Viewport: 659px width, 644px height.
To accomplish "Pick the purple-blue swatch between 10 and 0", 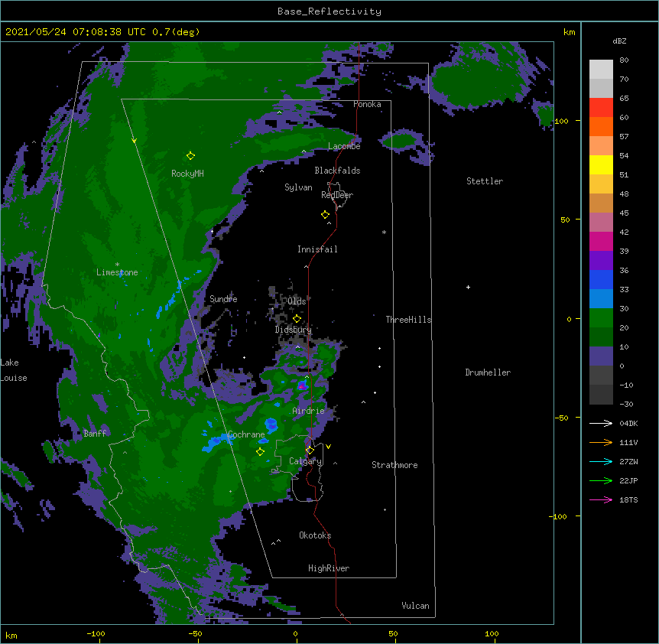I will (x=601, y=356).
